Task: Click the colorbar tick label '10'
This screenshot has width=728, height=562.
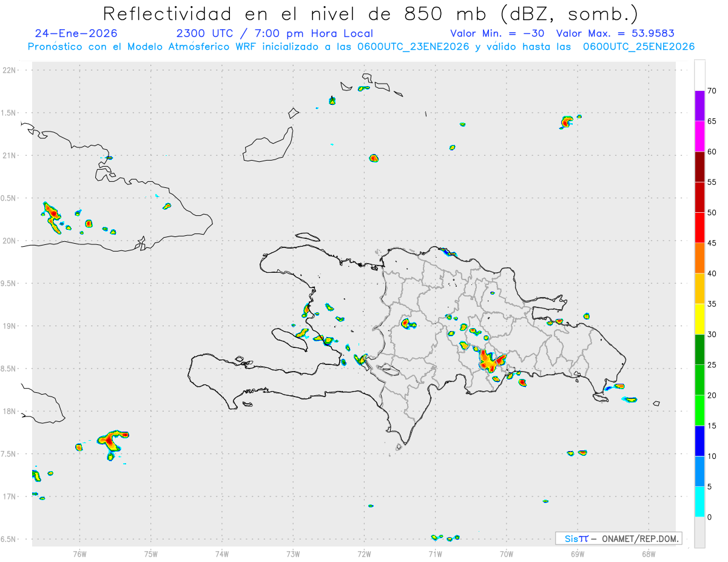Action: [x=712, y=456]
